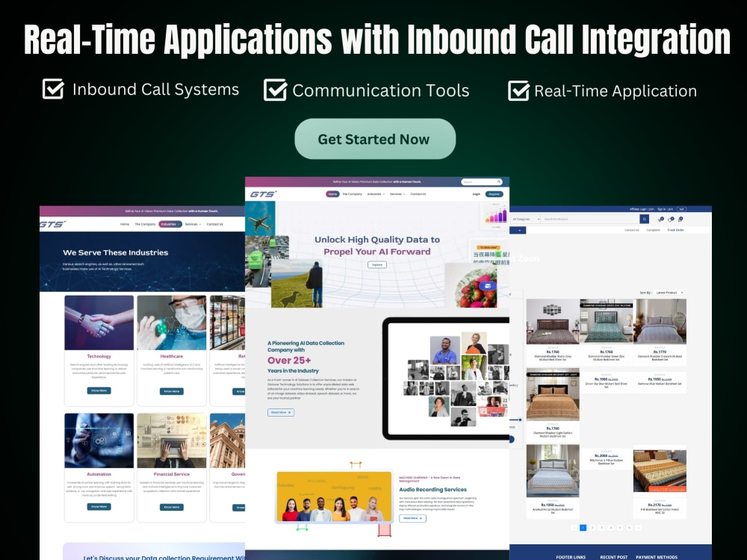Screen dimensions: 747x560
Task: Open the Sort By Latest Product dropdown
Action: click(669, 293)
